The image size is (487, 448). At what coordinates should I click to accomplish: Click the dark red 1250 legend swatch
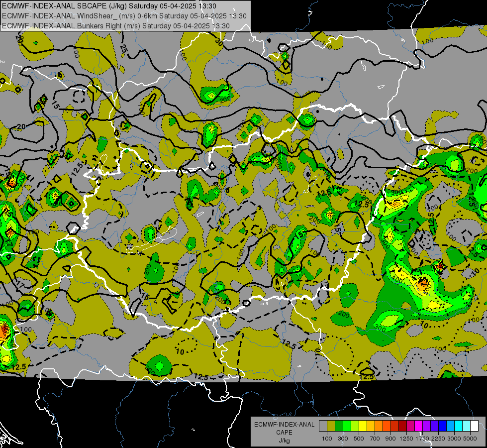402,426
